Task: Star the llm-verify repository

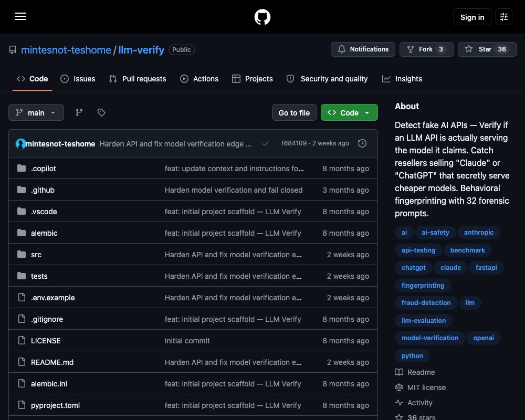Action: 487,49
